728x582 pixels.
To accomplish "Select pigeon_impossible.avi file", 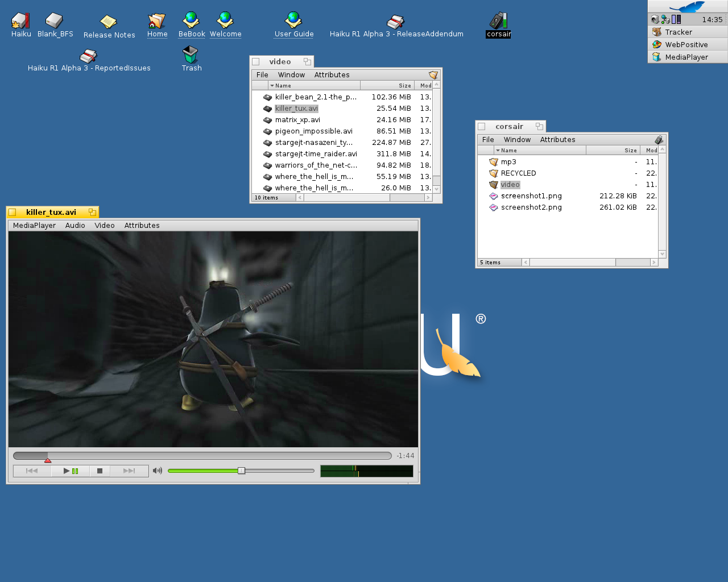I will 314,131.
